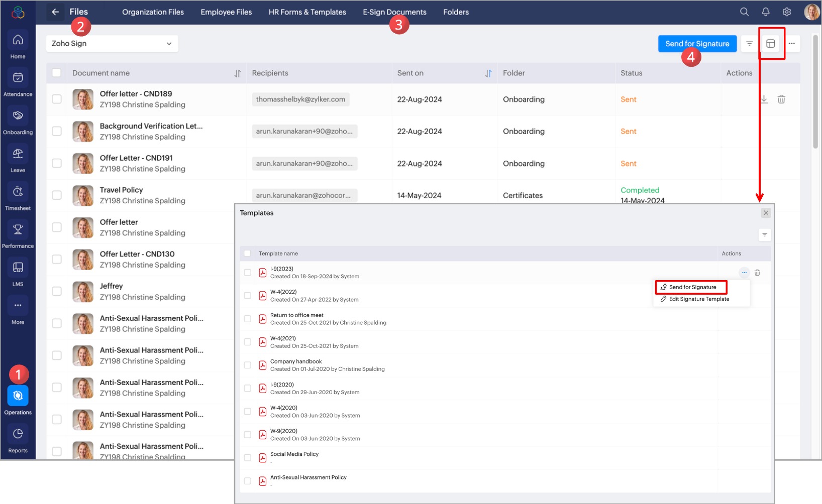Image resolution: width=822 pixels, height=504 pixels.
Task: Click the notifications bell icon
Action: [765, 12]
